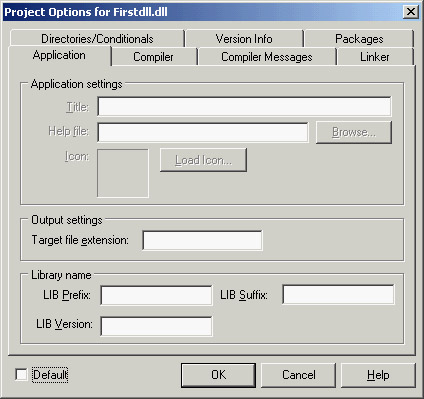Click the Load Icon button
This screenshot has height=399, width=424.
pyautogui.click(x=203, y=160)
